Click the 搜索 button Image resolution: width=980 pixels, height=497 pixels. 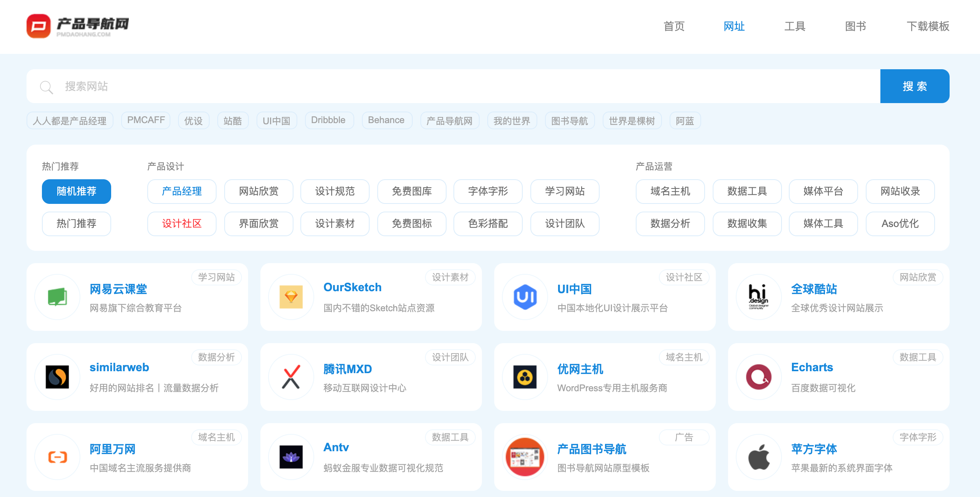pos(915,86)
